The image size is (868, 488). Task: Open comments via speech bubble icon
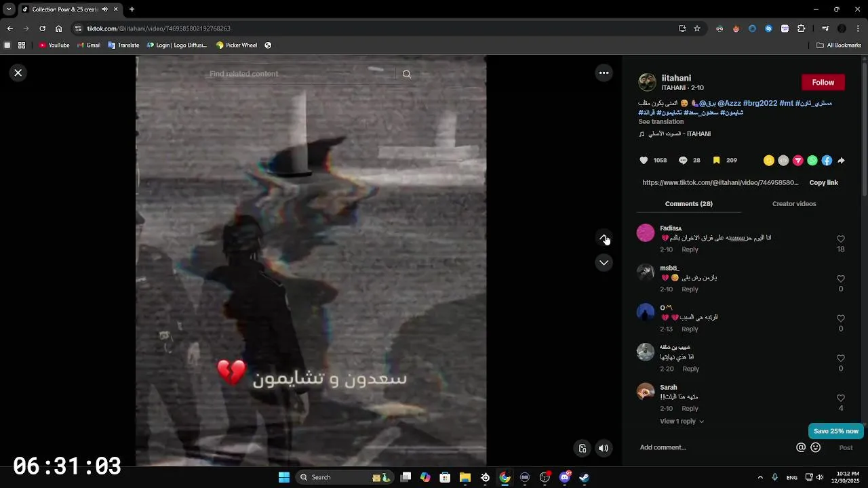pos(683,161)
